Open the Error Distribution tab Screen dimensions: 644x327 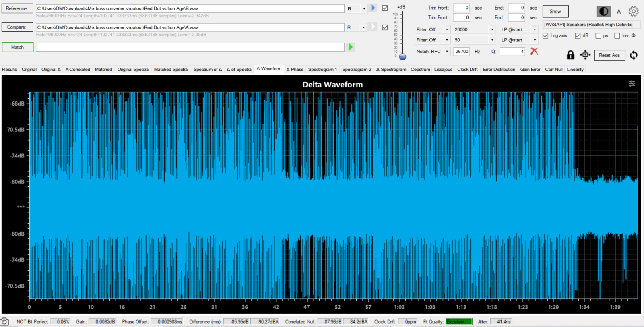click(x=499, y=69)
